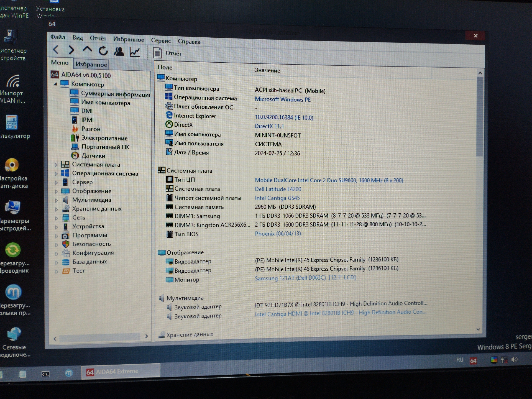This screenshot has height=399, width=532.
Task: Open the Разгон overclock tree item
Action: coord(86,129)
